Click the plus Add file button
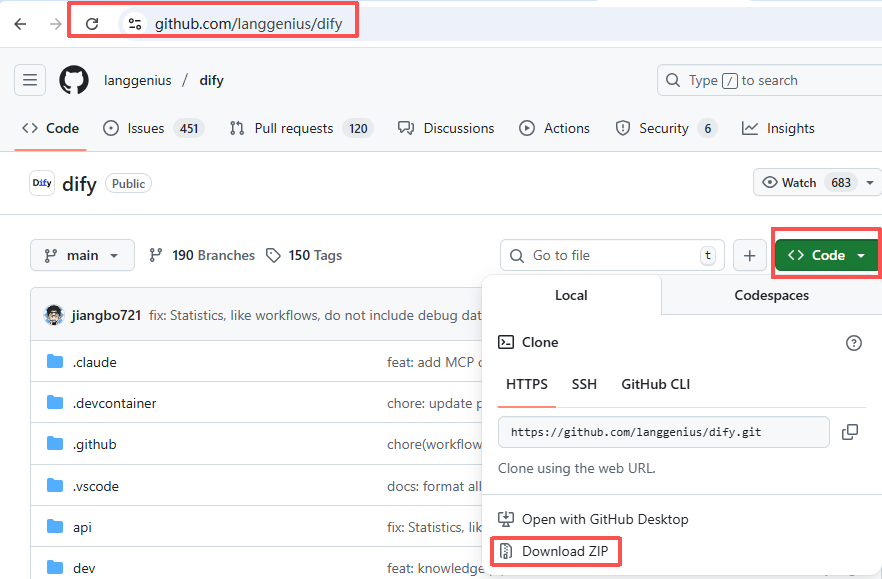This screenshot has height=579, width=882. coord(750,255)
